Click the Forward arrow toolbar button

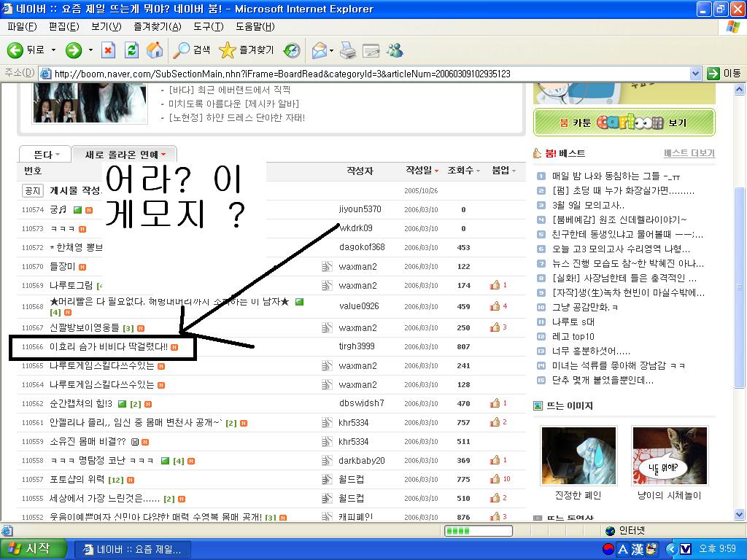point(74,50)
